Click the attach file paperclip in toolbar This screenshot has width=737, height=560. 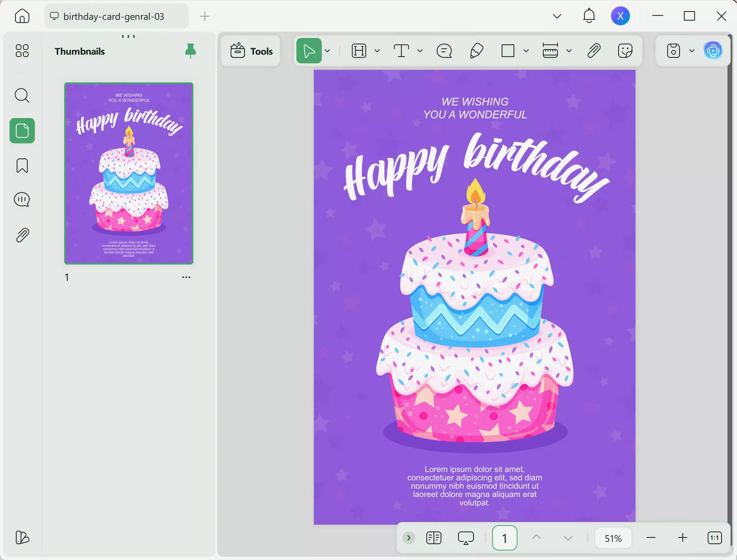594,51
